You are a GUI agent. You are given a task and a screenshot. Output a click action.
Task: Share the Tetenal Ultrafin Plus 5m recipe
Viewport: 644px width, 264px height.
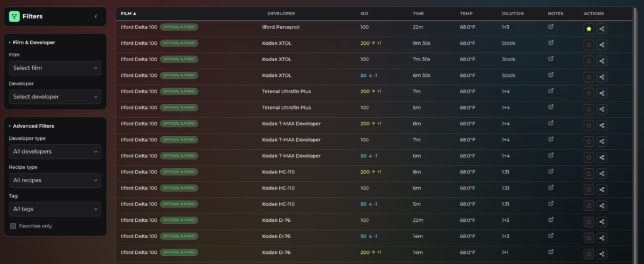point(602,110)
